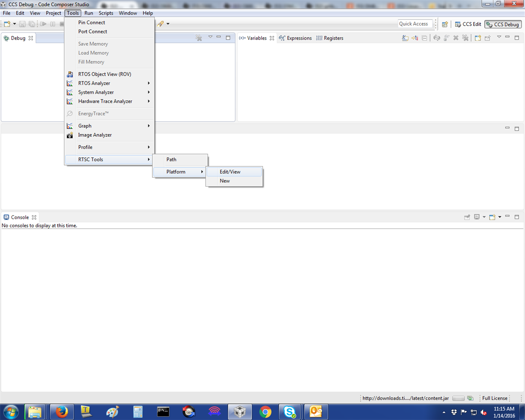Minimize the Debug view panel
525x420 pixels.
(x=219, y=38)
